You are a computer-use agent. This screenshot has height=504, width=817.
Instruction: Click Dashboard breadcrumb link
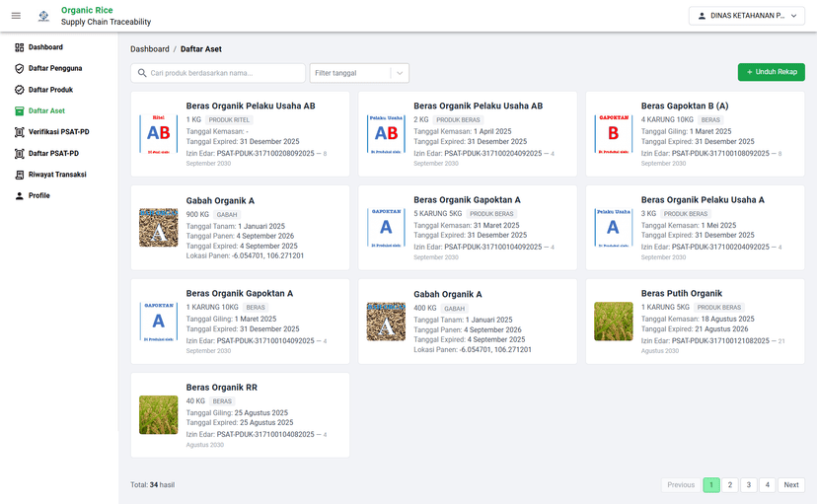pos(150,48)
